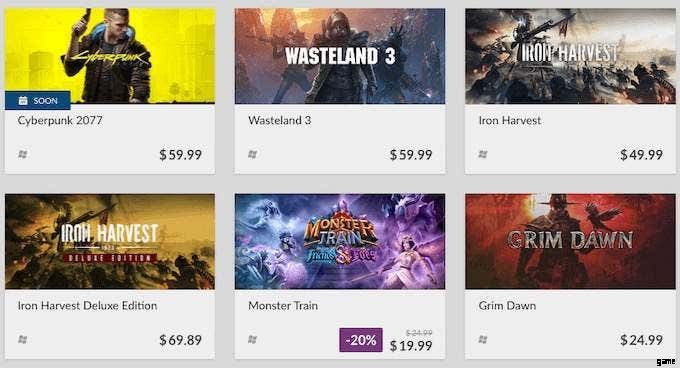
Task: Click the Windows icon under Cyberpunk 2077
Action: [23, 154]
